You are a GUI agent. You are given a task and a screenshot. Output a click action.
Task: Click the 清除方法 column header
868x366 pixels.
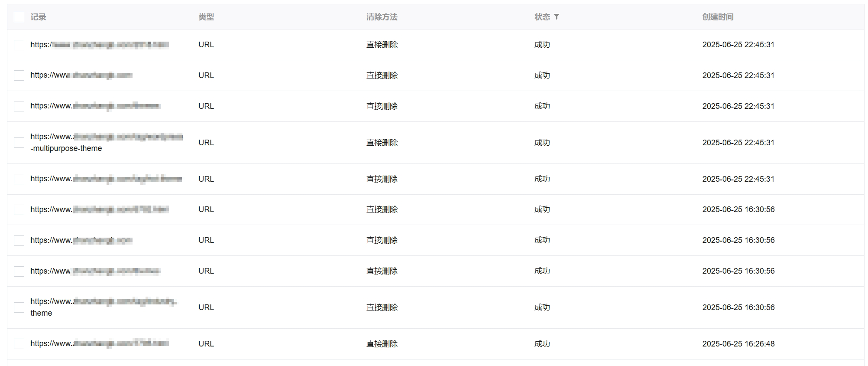coord(381,17)
